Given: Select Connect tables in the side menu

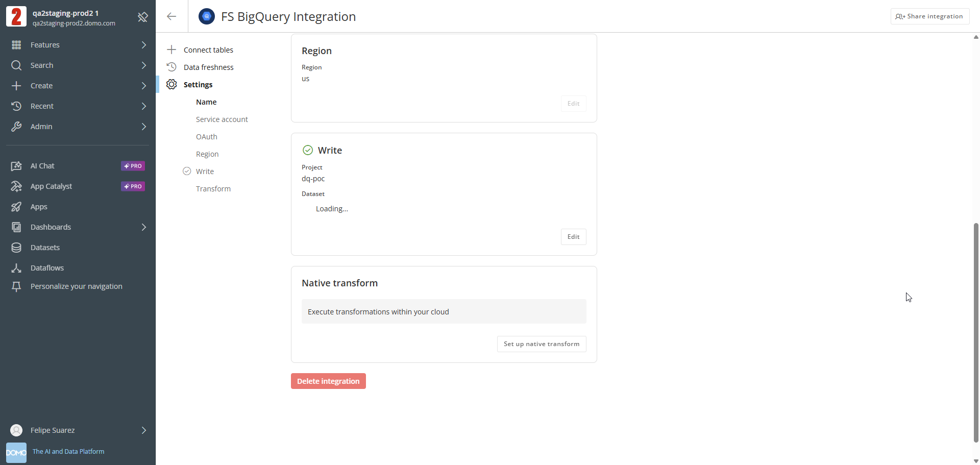Looking at the screenshot, I should (208, 50).
